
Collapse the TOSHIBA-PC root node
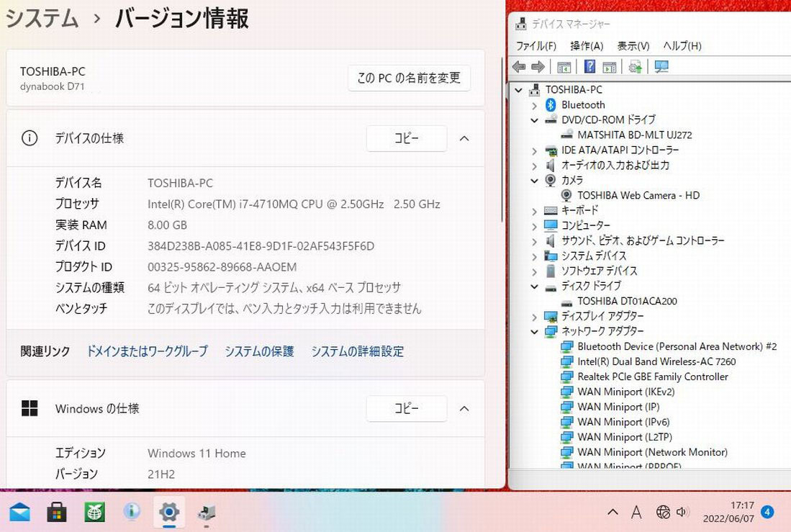[x=518, y=90]
